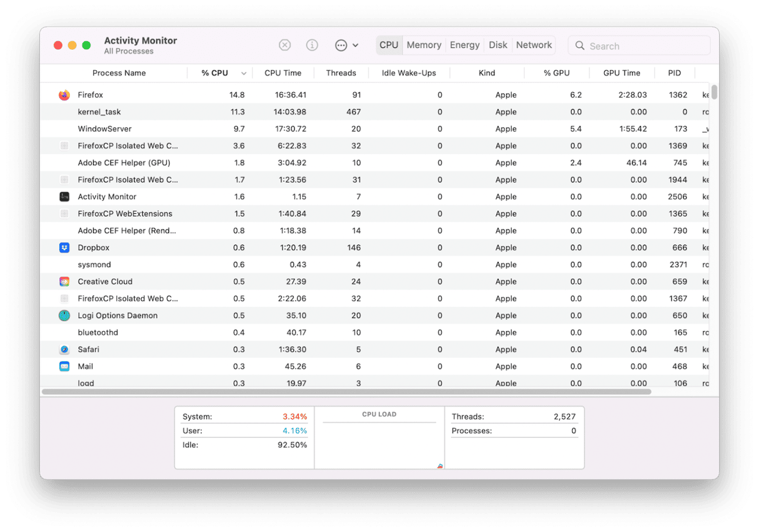Click the System percentage 3.34%

[x=295, y=416]
